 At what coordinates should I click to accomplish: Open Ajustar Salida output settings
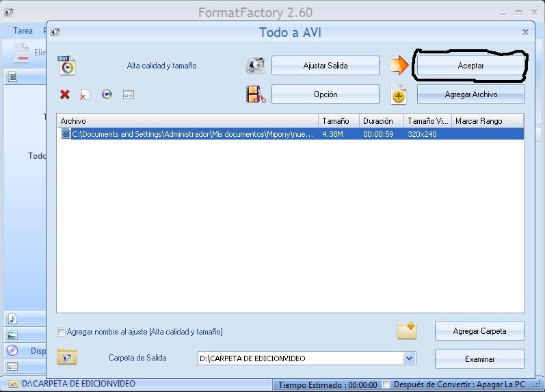[325, 66]
